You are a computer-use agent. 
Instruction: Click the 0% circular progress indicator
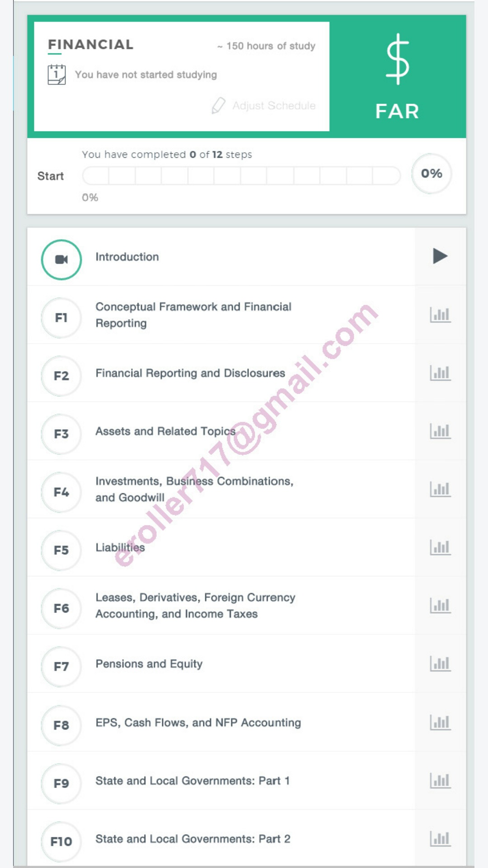pyautogui.click(x=432, y=174)
